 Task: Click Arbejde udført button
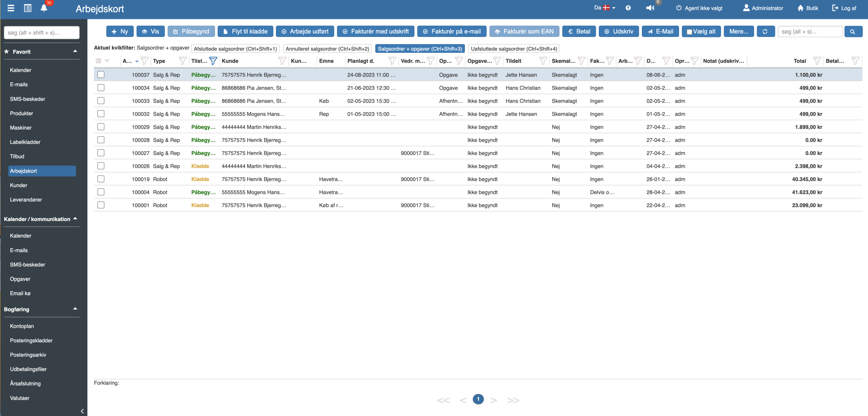pyautogui.click(x=305, y=32)
